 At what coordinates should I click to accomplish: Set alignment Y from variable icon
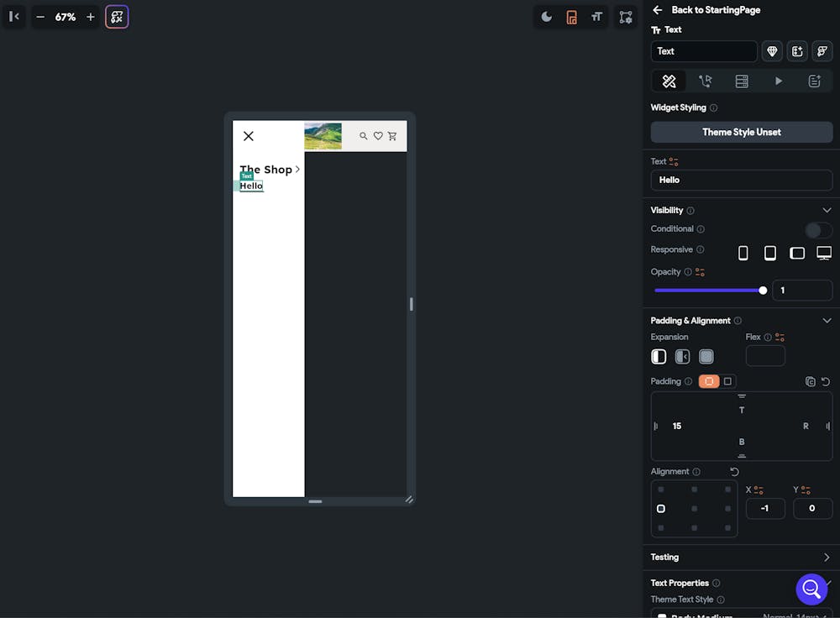click(806, 490)
